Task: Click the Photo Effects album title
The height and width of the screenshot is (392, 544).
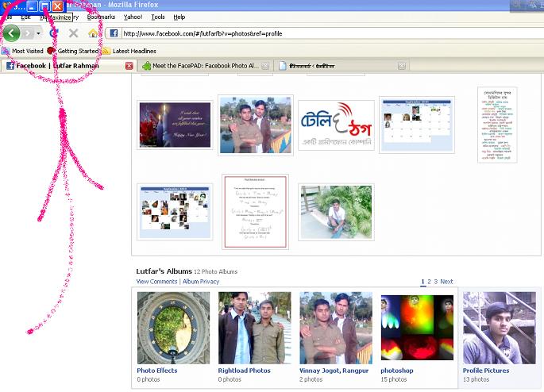Action: 156,371
